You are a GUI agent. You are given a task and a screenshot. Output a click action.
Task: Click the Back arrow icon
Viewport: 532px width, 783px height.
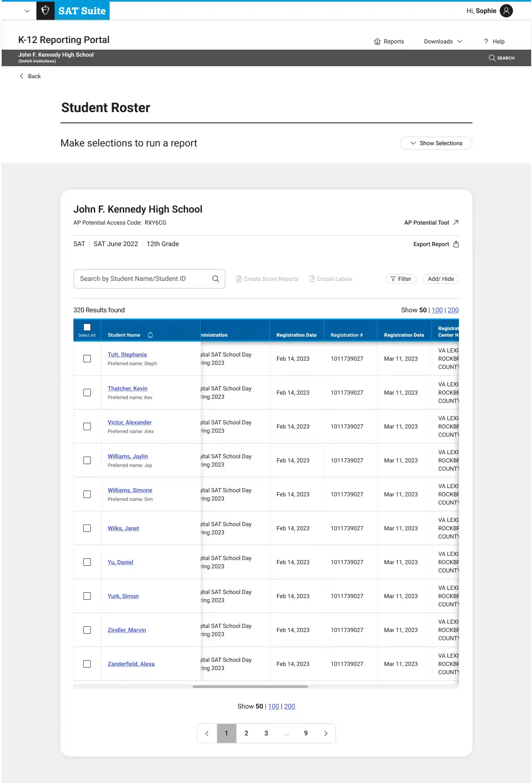tap(22, 76)
